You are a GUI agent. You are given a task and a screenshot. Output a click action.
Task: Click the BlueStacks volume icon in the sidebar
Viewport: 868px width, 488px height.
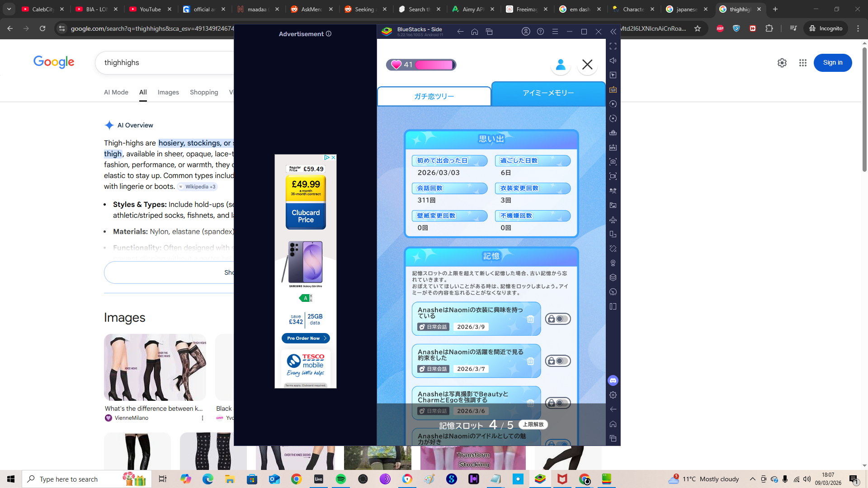pyautogui.click(x=613, y=61)
